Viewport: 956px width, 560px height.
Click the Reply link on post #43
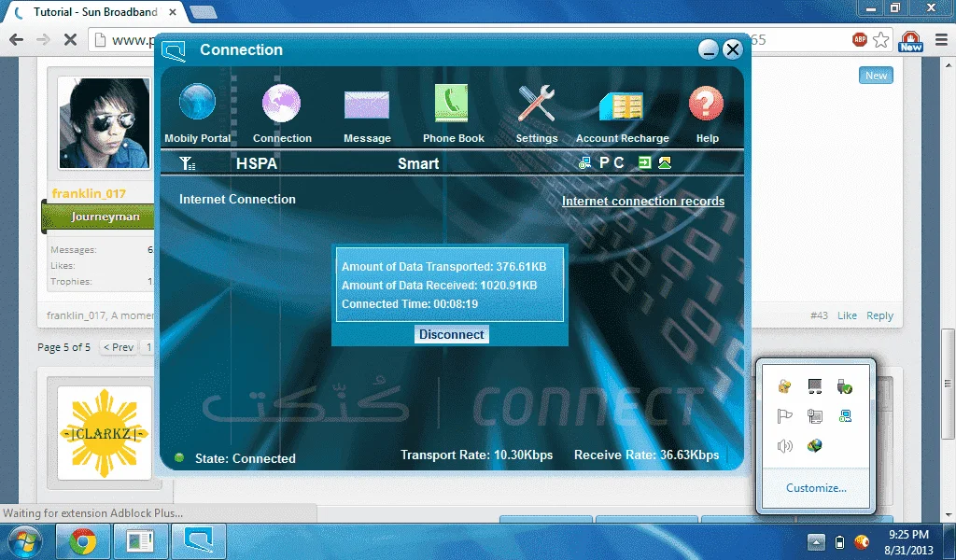(x=879, y=315)
